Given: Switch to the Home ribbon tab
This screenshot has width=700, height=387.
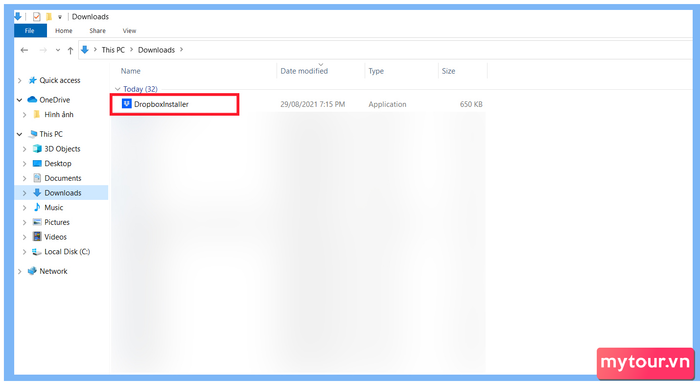Looking at the screenshot, I should point(63,31).
